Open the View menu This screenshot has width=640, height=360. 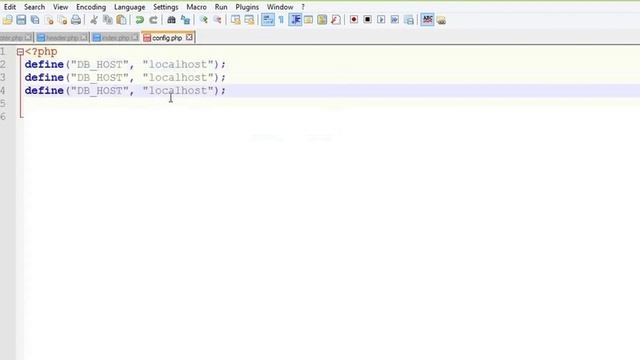[x=60, y=7]
